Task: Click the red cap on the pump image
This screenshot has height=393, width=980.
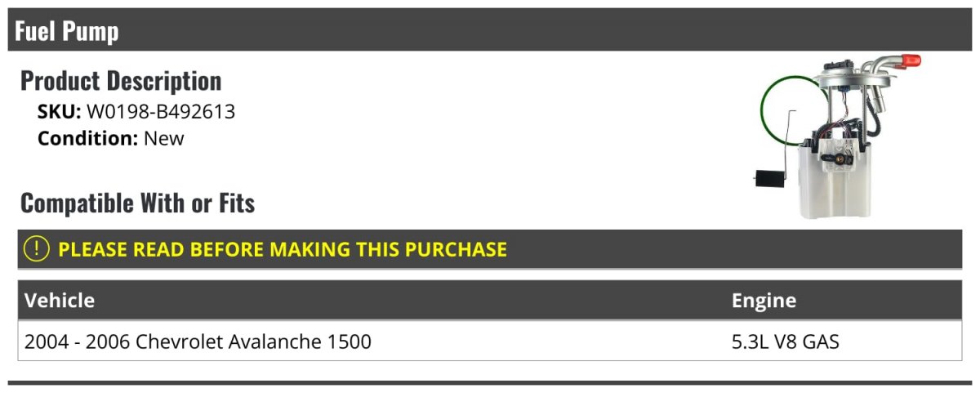Action: pyautogui.click(x=911, y=60)
